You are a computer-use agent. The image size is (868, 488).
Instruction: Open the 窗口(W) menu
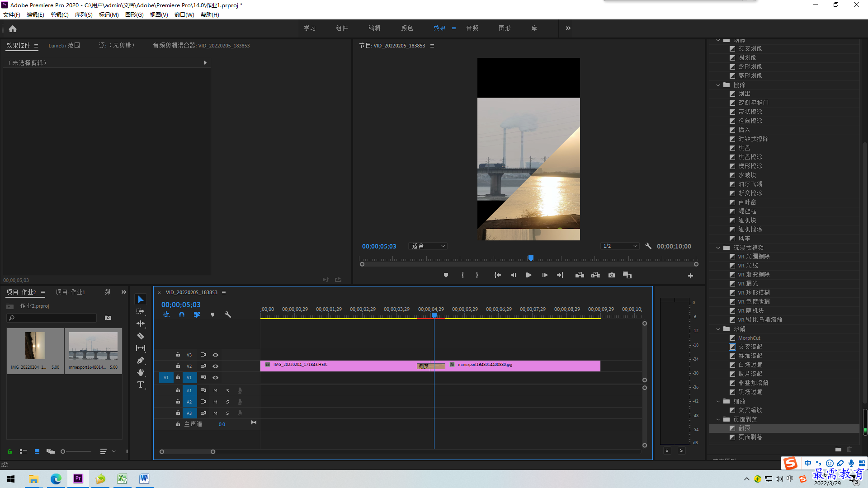pos(184,15)
